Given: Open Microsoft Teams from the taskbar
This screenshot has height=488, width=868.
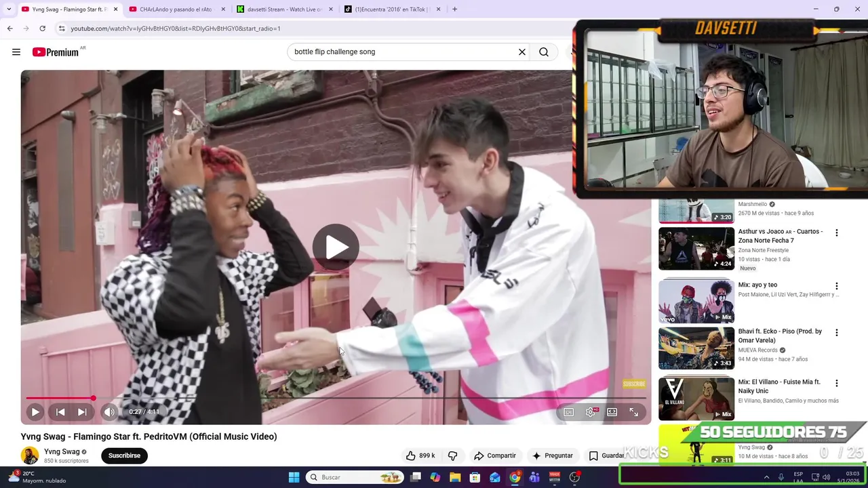Looking at the screenshot, I should [x=534, y=477].
